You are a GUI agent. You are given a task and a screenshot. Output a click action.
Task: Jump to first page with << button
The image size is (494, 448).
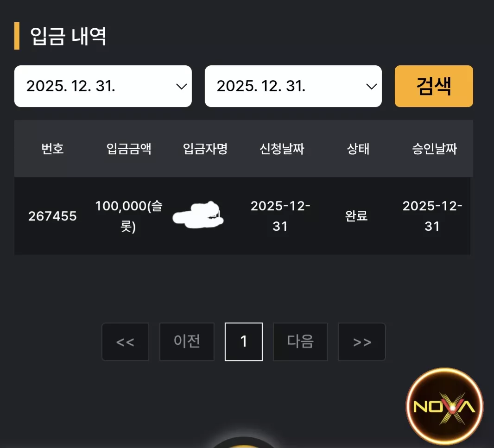(x=126, y=341)
